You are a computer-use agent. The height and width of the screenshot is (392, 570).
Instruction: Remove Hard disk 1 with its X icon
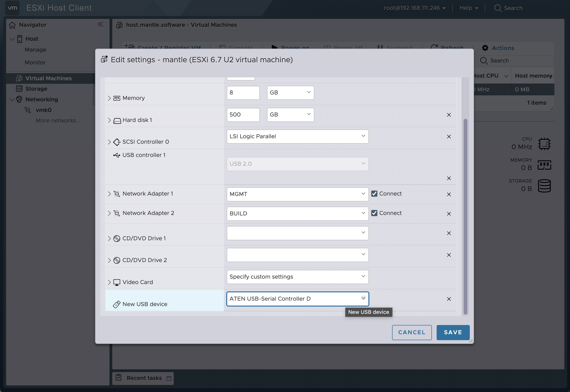coord(448,115)
